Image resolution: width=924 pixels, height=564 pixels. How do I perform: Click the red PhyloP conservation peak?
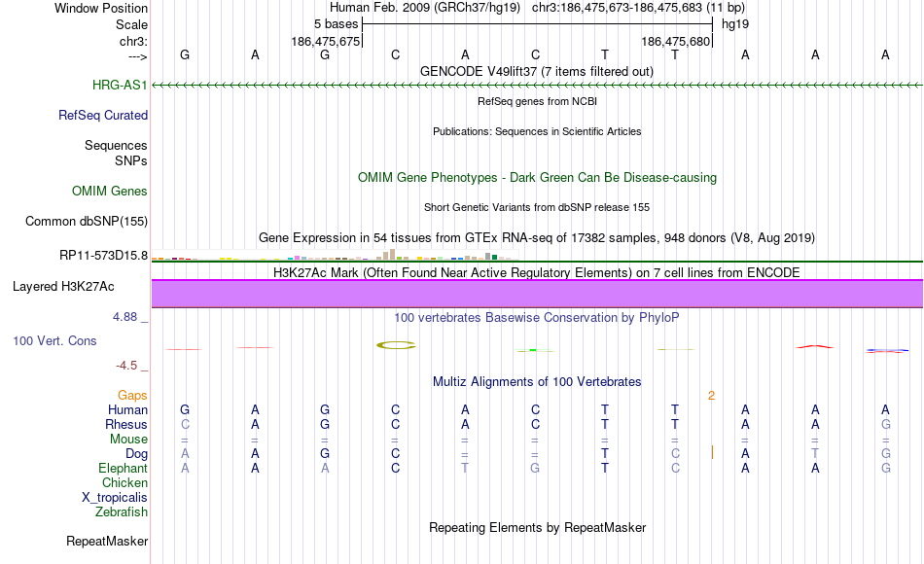pos(815,347)
